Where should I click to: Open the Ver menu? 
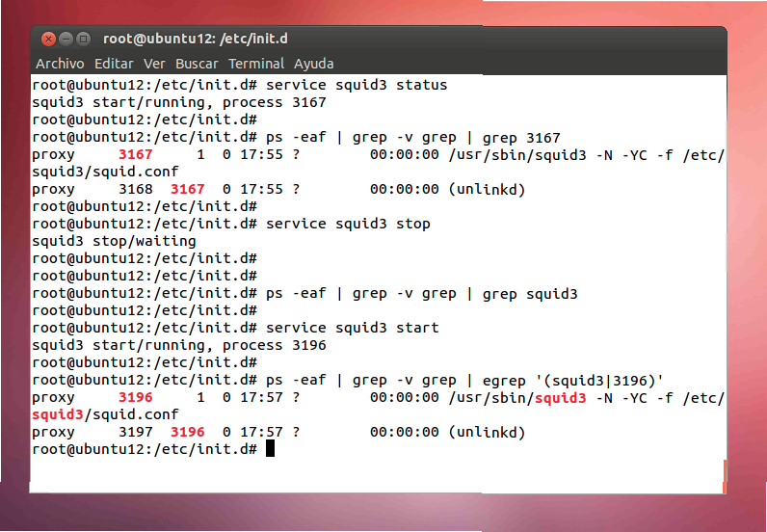click(x=154, y=64)
